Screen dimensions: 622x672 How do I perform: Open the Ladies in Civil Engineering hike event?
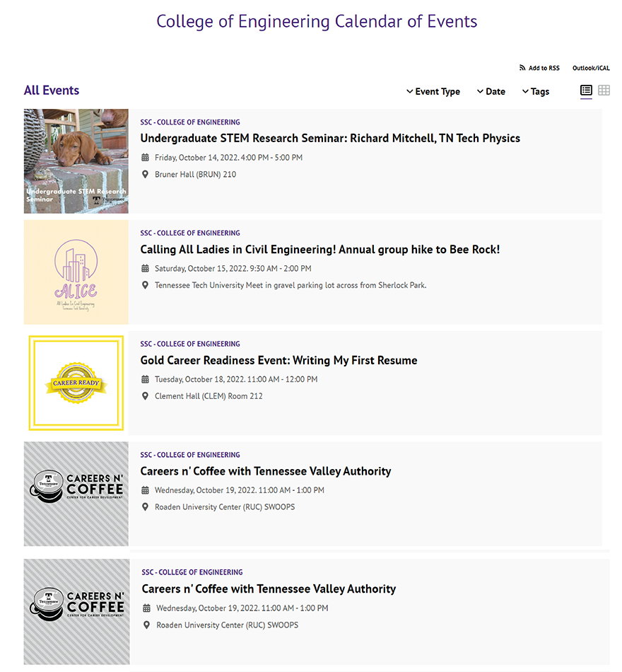coord(320,250)
